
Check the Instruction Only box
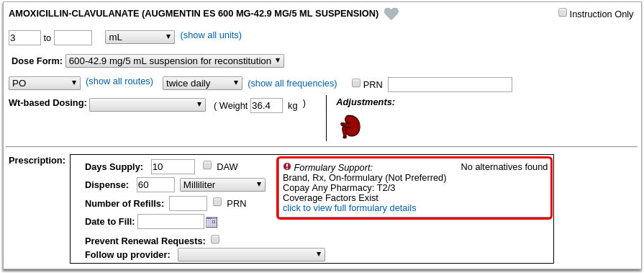click(x=562, y=13)
